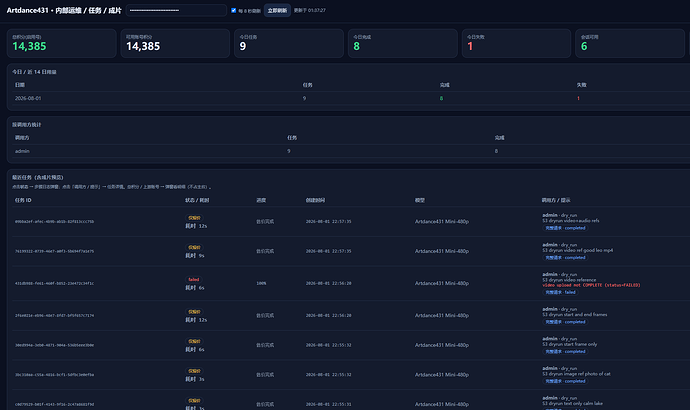
Task: Click the 模型 column header in recent tasks
Action: (420, 200)
